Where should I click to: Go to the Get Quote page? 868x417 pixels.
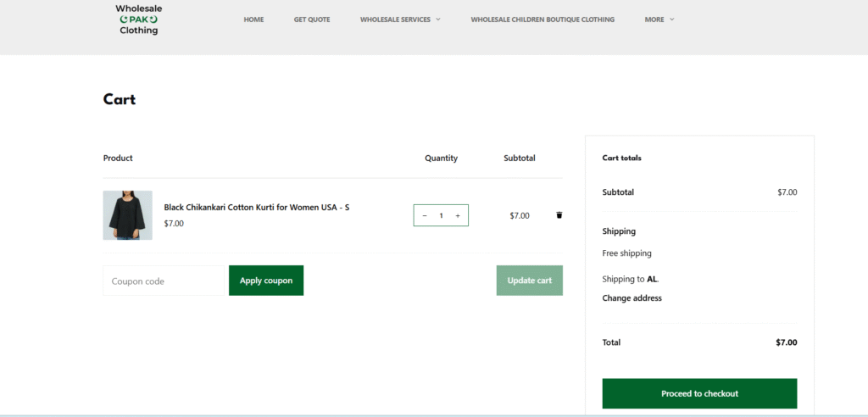[x=312, y=19]
